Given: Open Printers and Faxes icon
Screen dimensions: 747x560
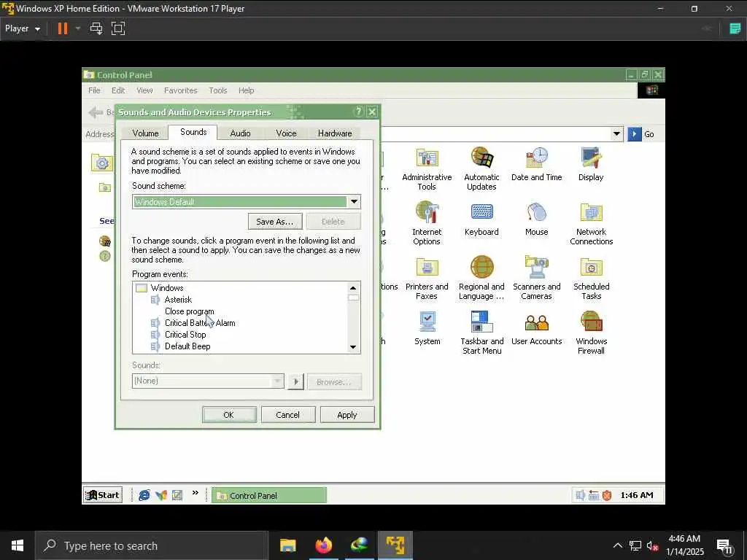Looking at the screenshot, I should point(427,278).
